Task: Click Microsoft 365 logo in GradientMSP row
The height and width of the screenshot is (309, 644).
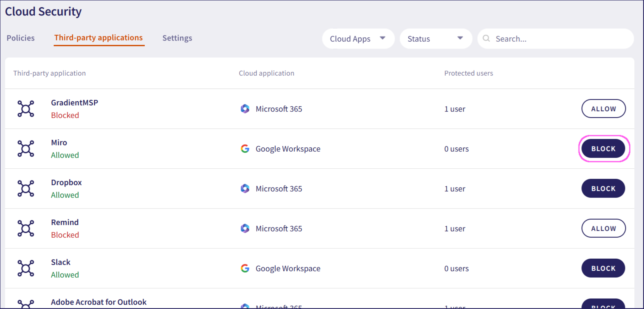Action: tap(245, 109)
